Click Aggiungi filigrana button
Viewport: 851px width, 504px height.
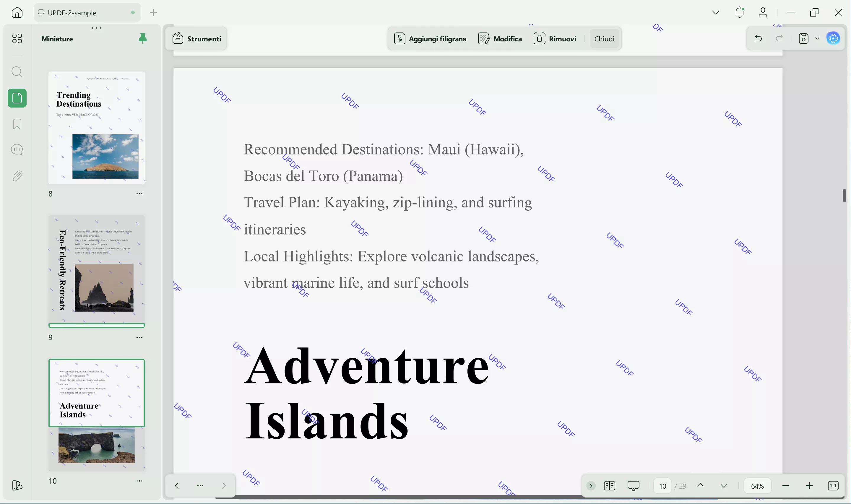click(x=430, y=39)
